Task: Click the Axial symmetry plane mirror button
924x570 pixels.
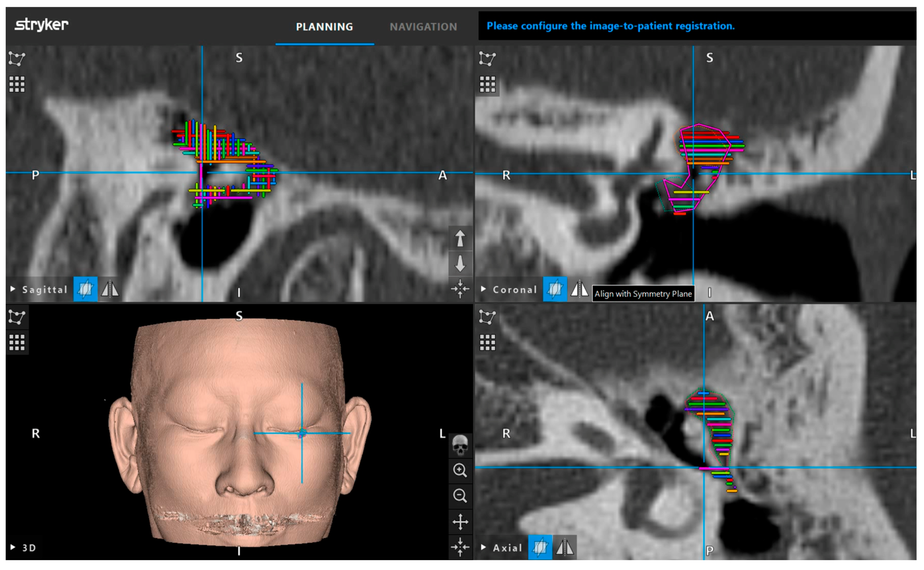Action: (564, 547)
